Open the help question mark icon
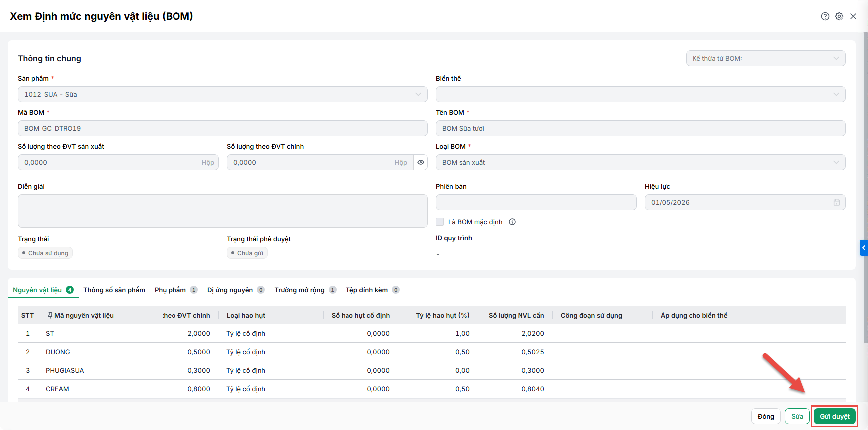Screen dimensions: 868x430 (825, 16)
